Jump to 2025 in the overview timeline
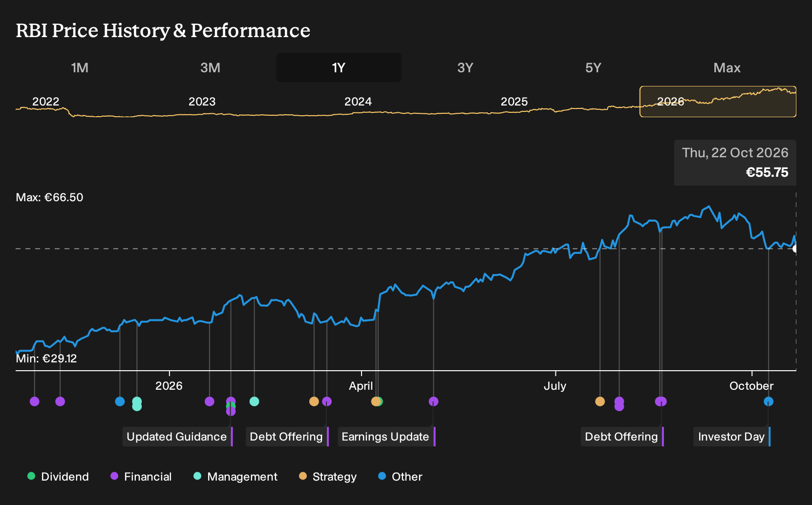 514,102
